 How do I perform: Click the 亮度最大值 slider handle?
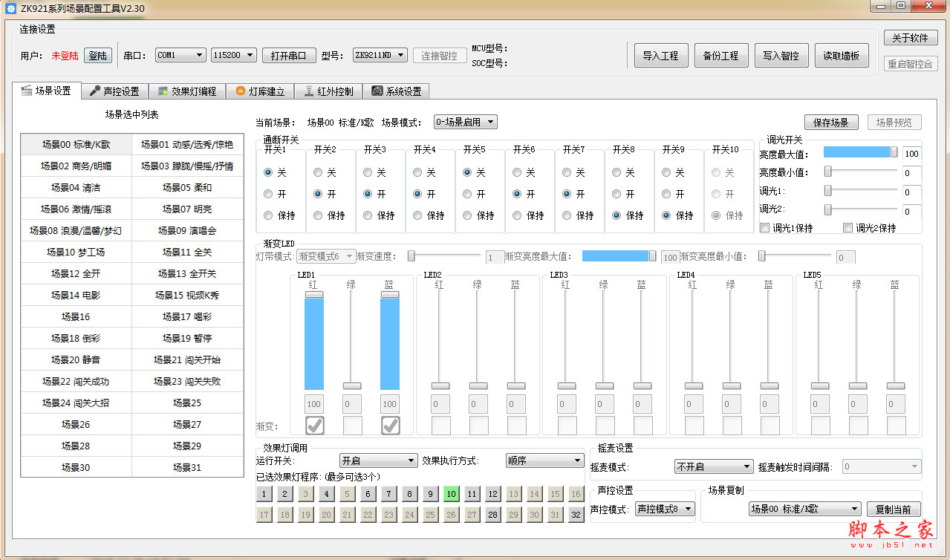(894, 152)
